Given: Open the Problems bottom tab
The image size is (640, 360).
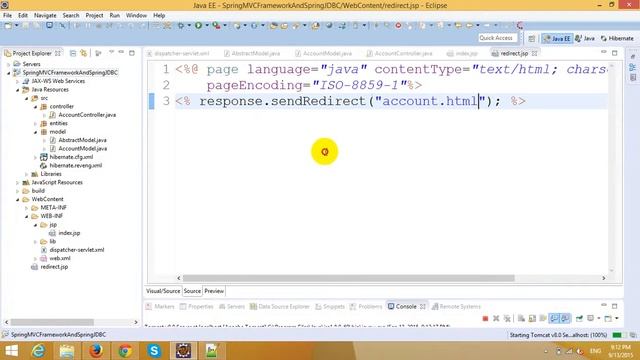Looking at the screenshot, I should point(366,307).
